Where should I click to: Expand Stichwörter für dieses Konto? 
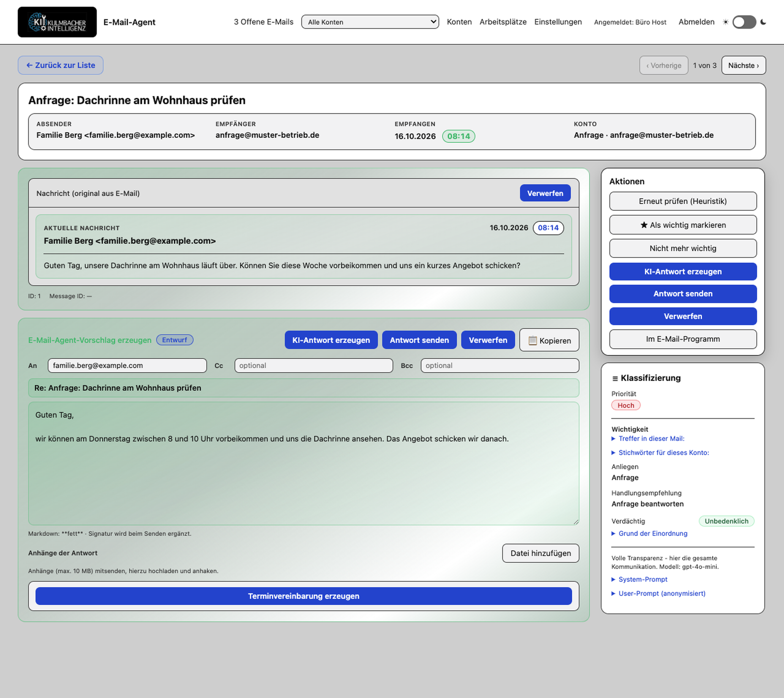[x=660, y=452]
